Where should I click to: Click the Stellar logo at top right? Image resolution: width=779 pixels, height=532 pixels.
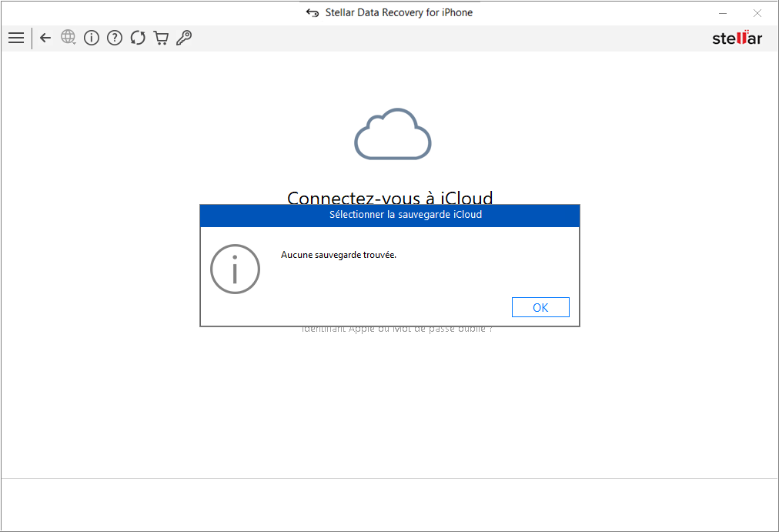(737, 38)
